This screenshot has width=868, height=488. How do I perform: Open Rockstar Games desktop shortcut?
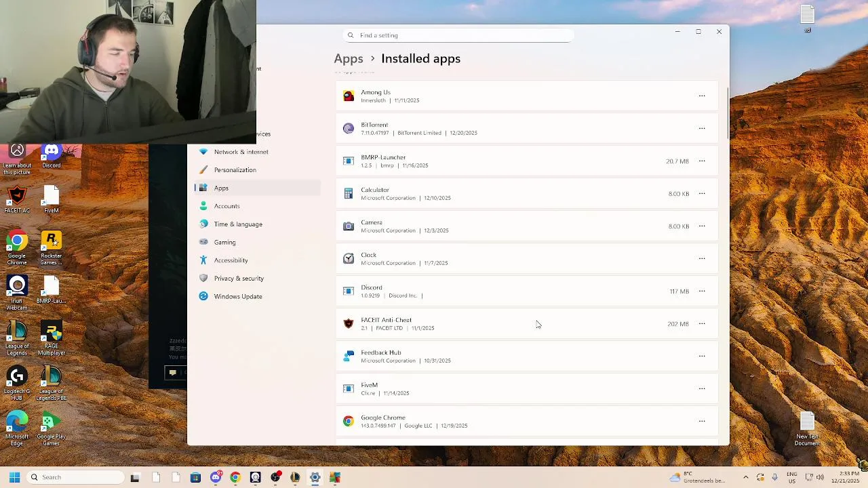point(52,248)
